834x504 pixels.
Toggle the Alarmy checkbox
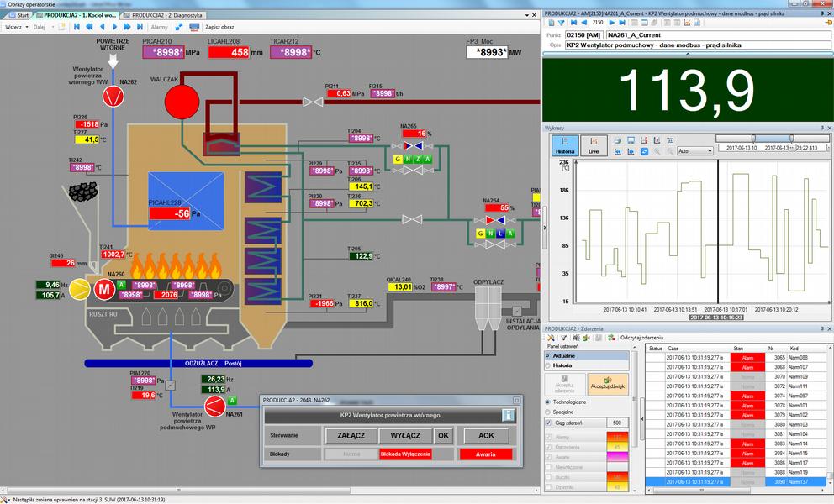click(x=549, y=438)
